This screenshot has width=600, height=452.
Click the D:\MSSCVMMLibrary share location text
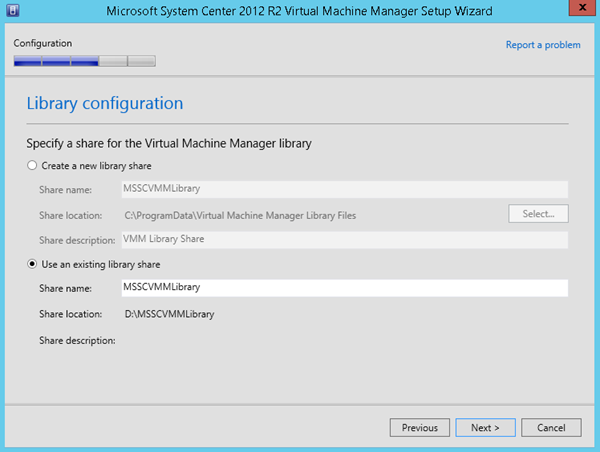(x=169, y=314)
